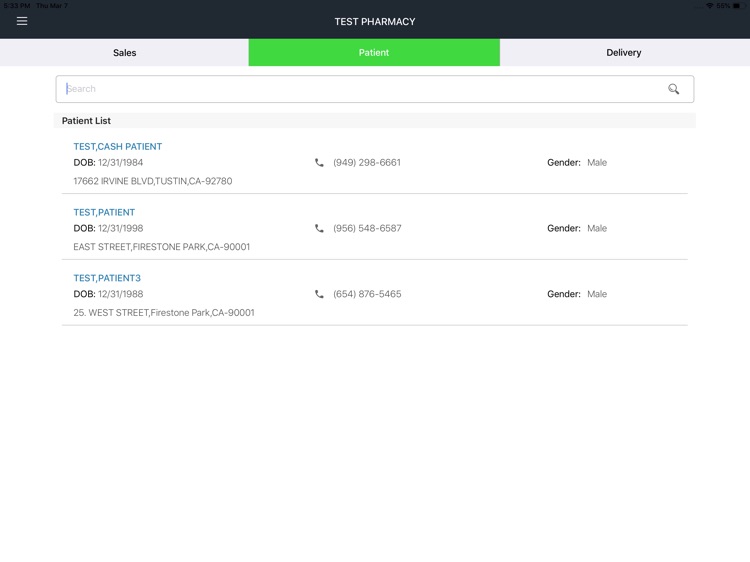Click the TEST PHARMACY title
750x562 pixels.
pos(375,22)
